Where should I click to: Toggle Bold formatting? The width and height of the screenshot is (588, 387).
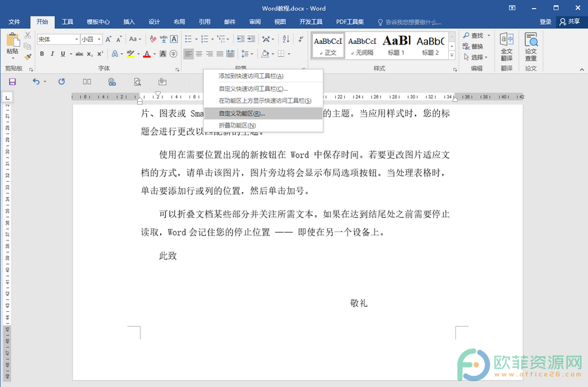42,54
